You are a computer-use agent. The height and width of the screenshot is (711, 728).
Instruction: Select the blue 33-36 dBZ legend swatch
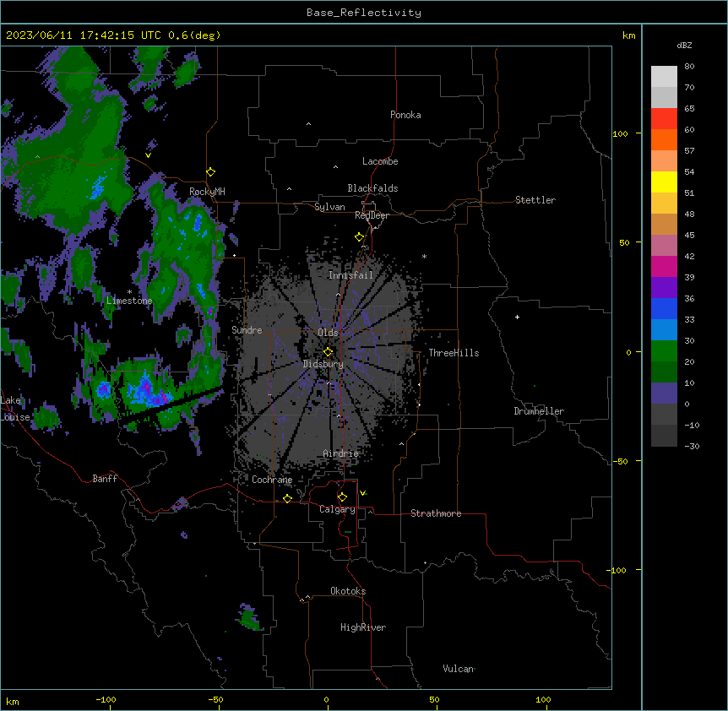pyautogui.click(x=664, y=308)
